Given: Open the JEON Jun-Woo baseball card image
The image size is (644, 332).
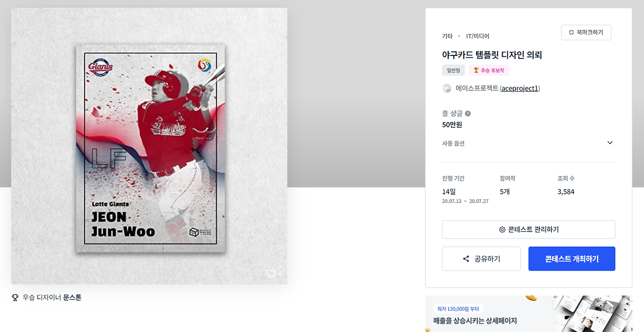Looking at the screenshot, I should [149, 146].
